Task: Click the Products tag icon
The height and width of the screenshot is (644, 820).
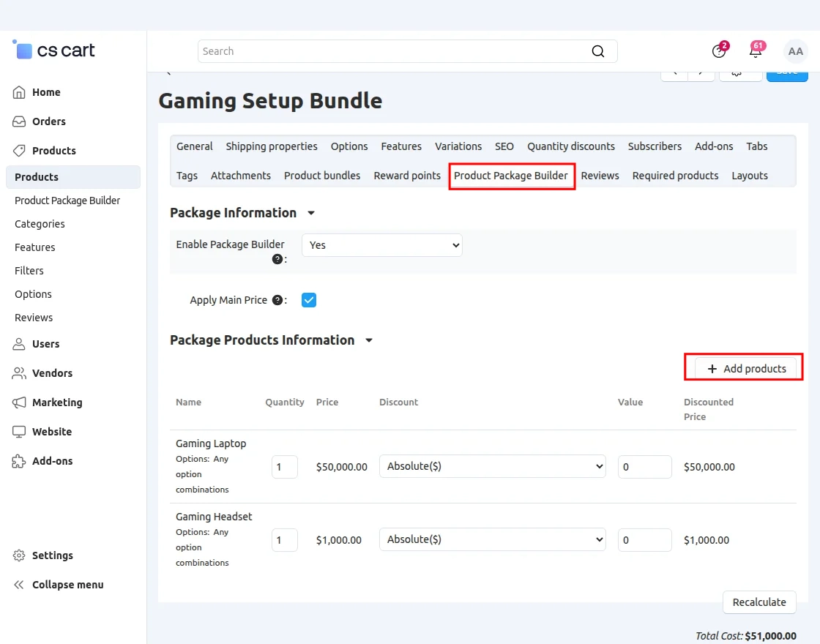Action: click(x=19, y=151)
